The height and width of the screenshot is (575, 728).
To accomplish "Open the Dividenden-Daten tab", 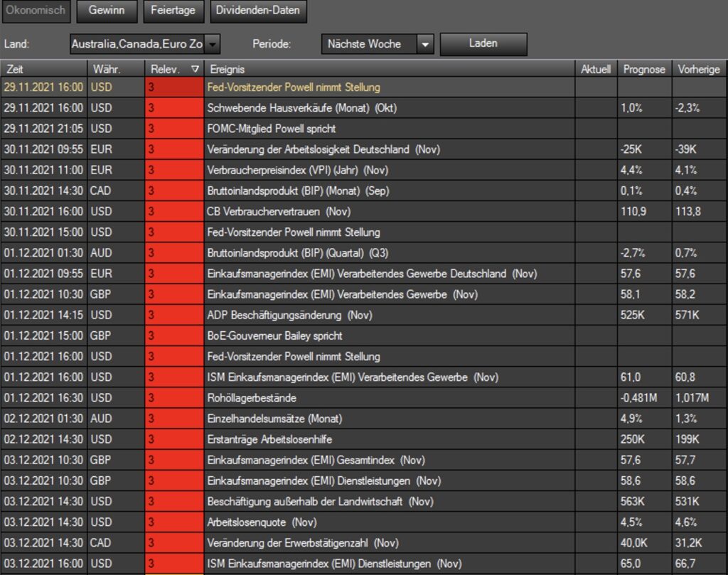I will point(258,11).
